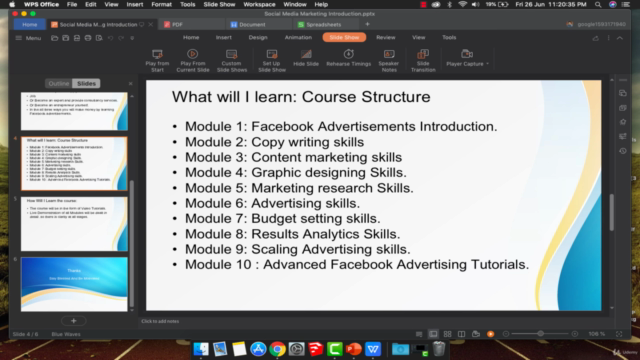The width and height of the screenshot is (640, 360).
Task: Open Custom Slide Shows
Action: (x=231, y=60)
